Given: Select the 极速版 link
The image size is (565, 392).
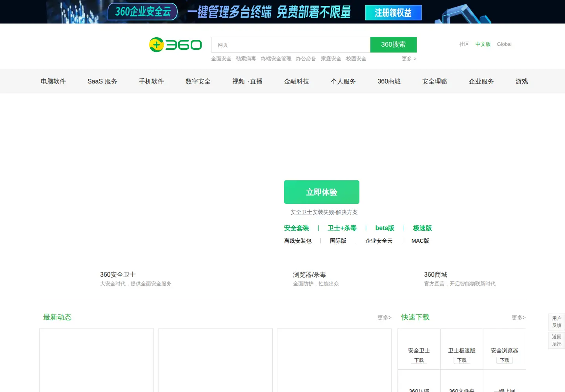Looking at the screenshot, I should tap(423, 228).
